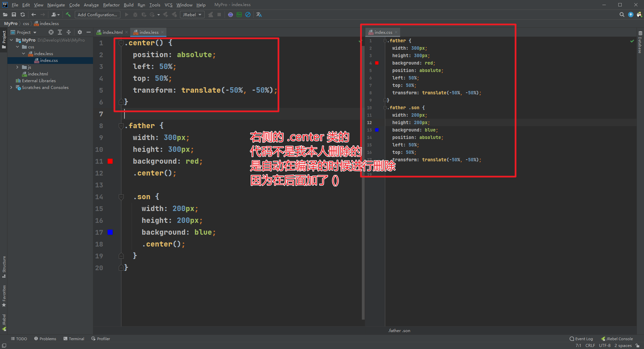
Task: Open the green monitor graph toolbar icon
Action: pos(239,15)
